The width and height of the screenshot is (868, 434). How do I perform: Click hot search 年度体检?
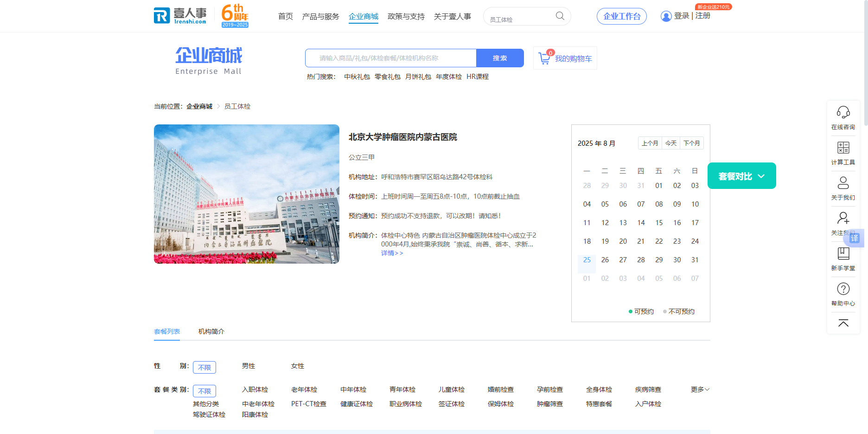pyautogui.click(x=449, y=77)
